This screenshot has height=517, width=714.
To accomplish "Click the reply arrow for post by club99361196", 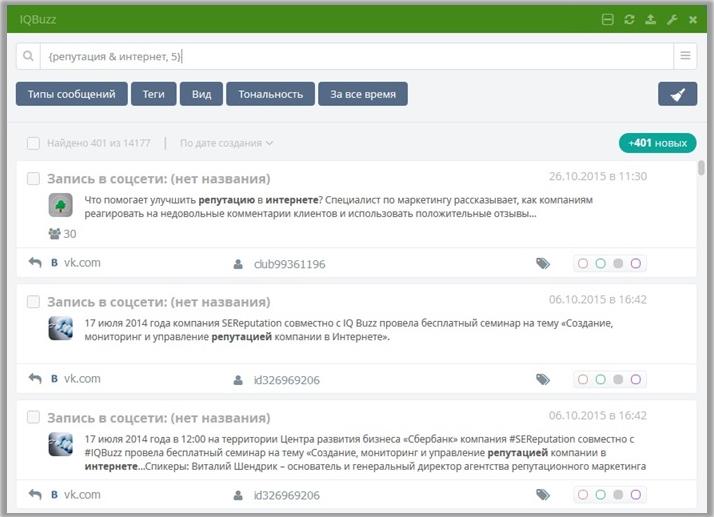I will tap(35, 262).
